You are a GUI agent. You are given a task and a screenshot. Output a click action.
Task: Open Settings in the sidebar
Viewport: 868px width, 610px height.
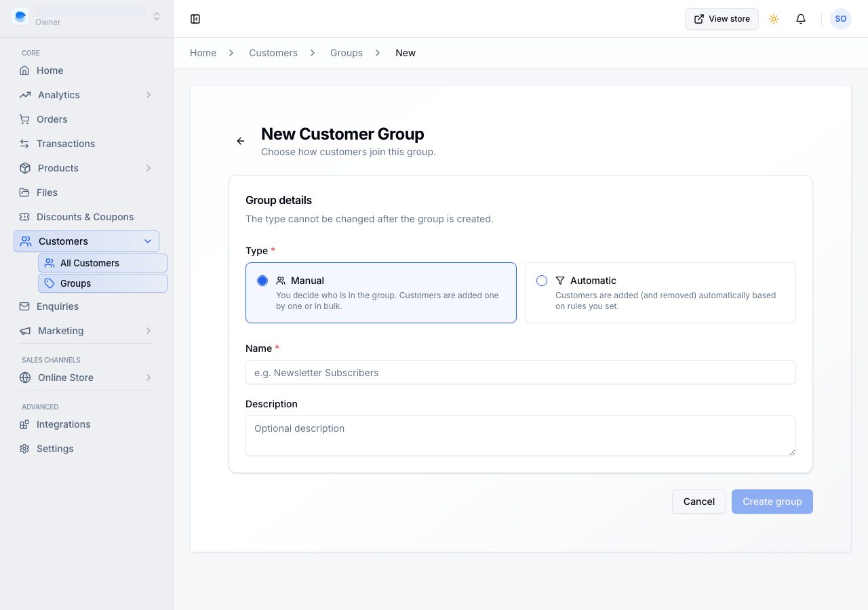click(x=86, y=449)
